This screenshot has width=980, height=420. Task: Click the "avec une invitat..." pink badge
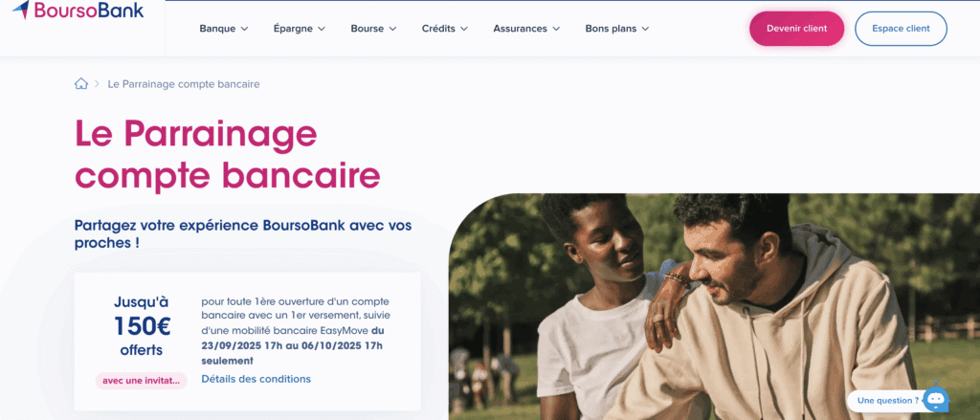click(x=142, y=381)
